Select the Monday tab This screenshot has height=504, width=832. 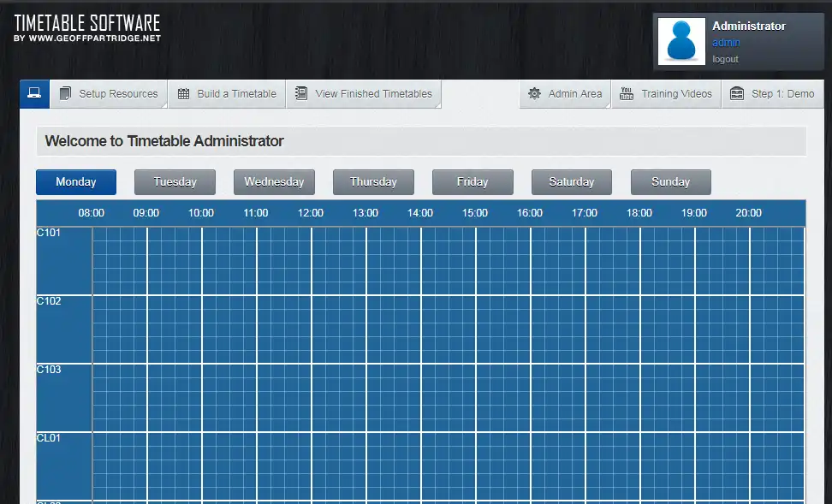tap(75, 181)
